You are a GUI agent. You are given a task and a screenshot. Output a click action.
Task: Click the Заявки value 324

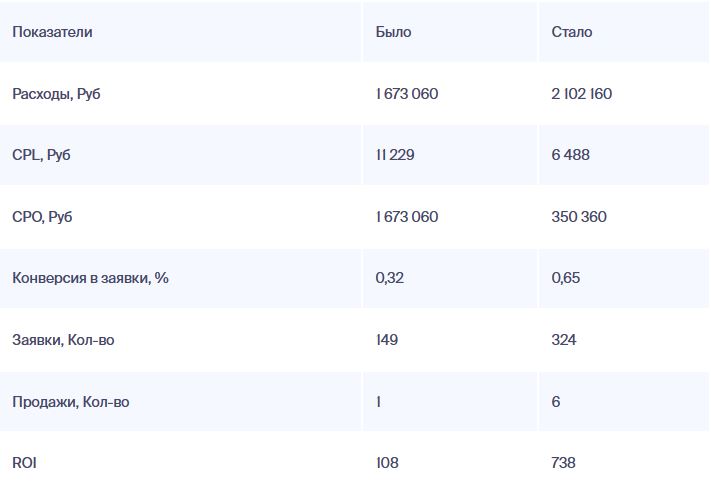564,340
